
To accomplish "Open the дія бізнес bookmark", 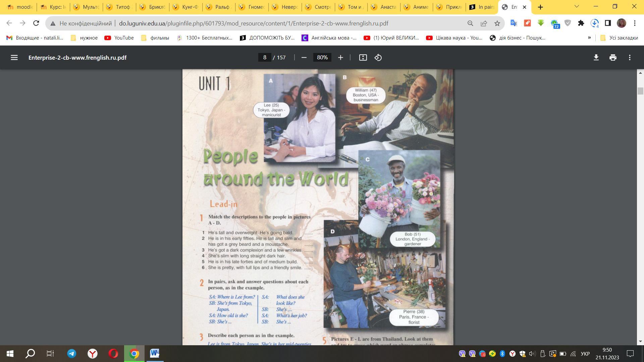I will pyautogui.click(x=518, y=38).
